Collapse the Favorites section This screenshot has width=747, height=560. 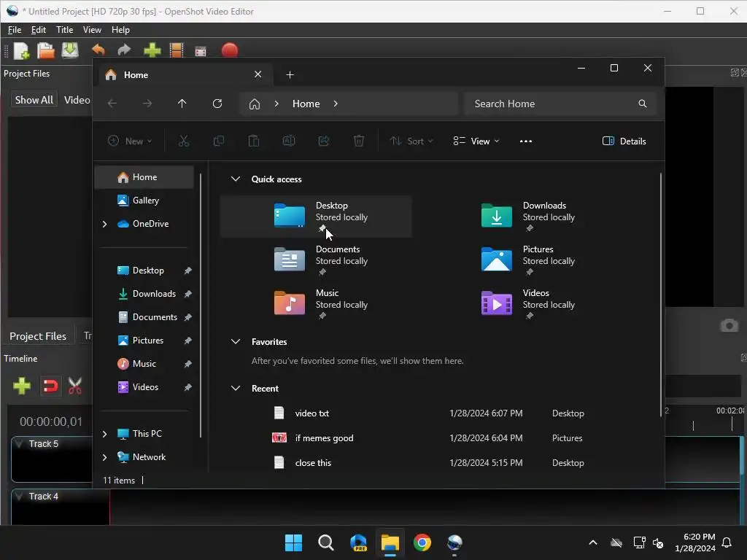pos(236,341)
